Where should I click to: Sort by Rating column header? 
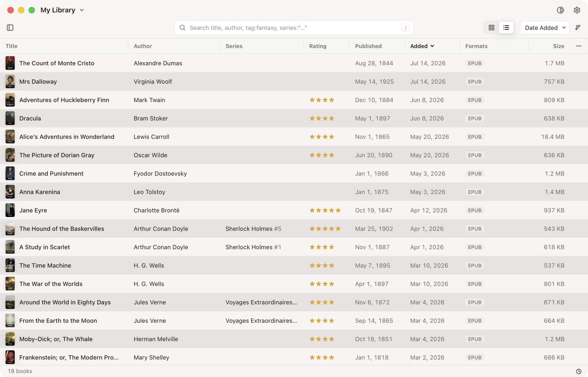click(318, 46)
